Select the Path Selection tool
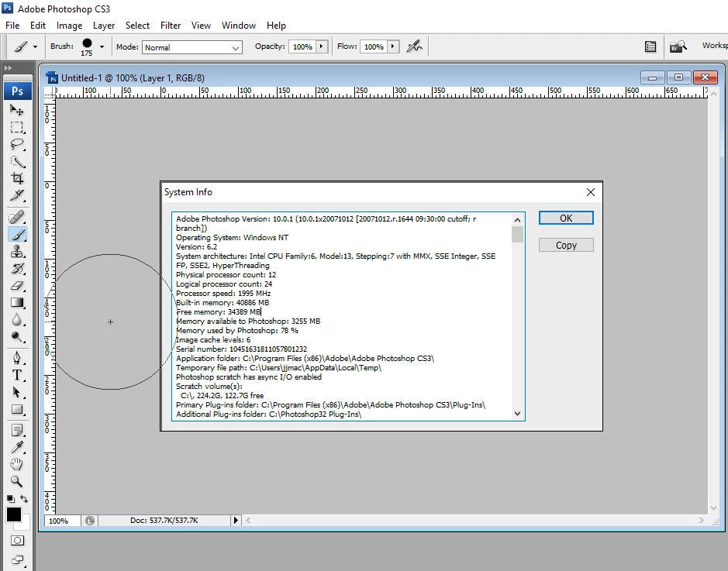Image resolution: width=728 pixels, height=571 pixels. point(17,392)
